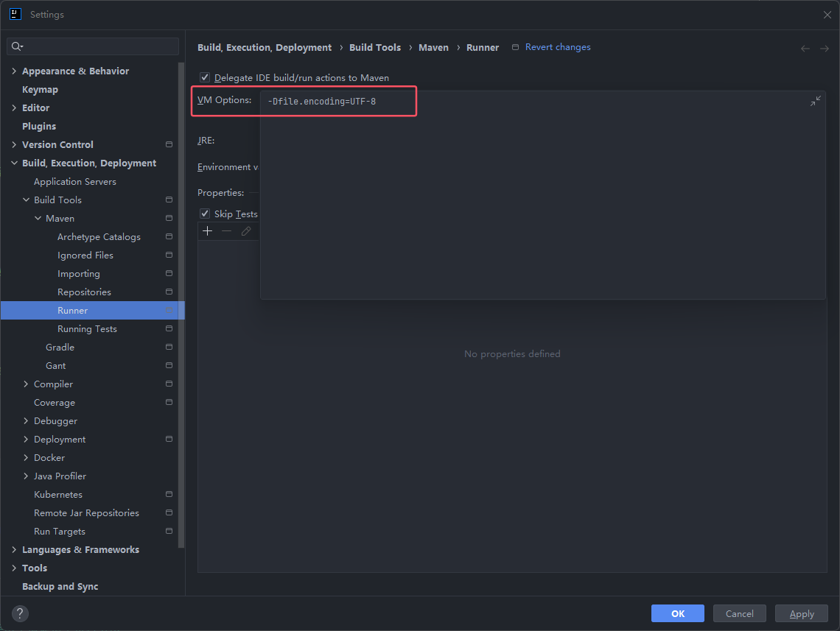Click the OK button
Viewport: 840px width, 631px height.
[678, 613]
